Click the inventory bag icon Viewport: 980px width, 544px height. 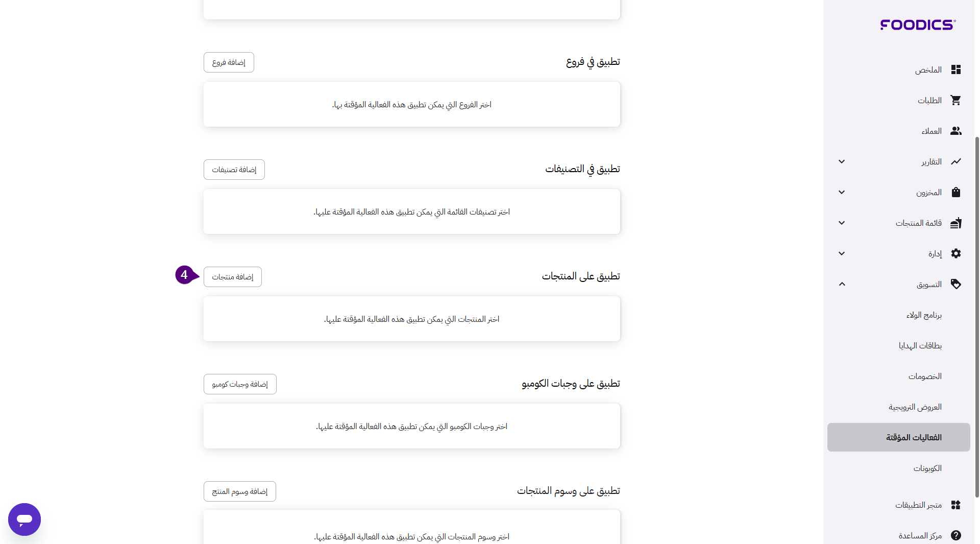tap(955, 193)
